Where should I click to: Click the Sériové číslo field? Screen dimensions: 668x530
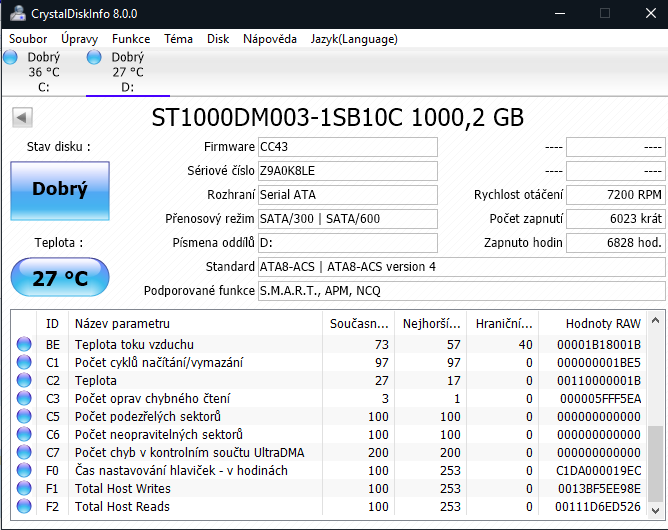347,171
